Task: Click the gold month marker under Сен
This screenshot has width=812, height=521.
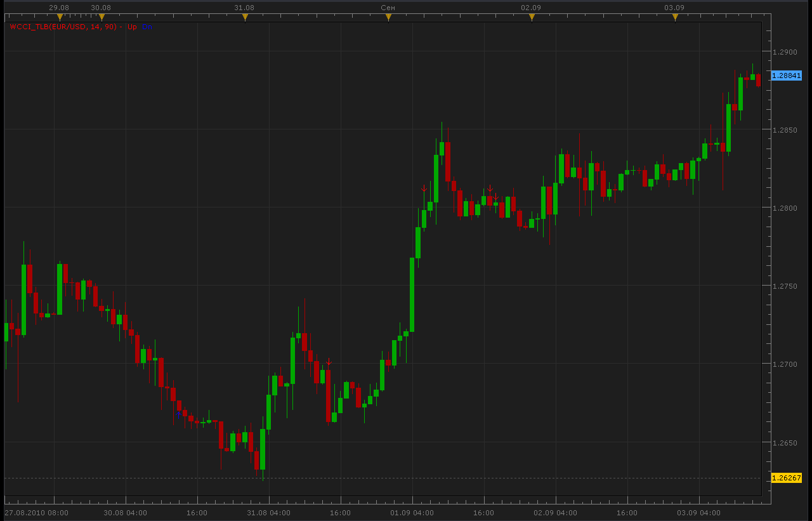Action: coord(388,17)
